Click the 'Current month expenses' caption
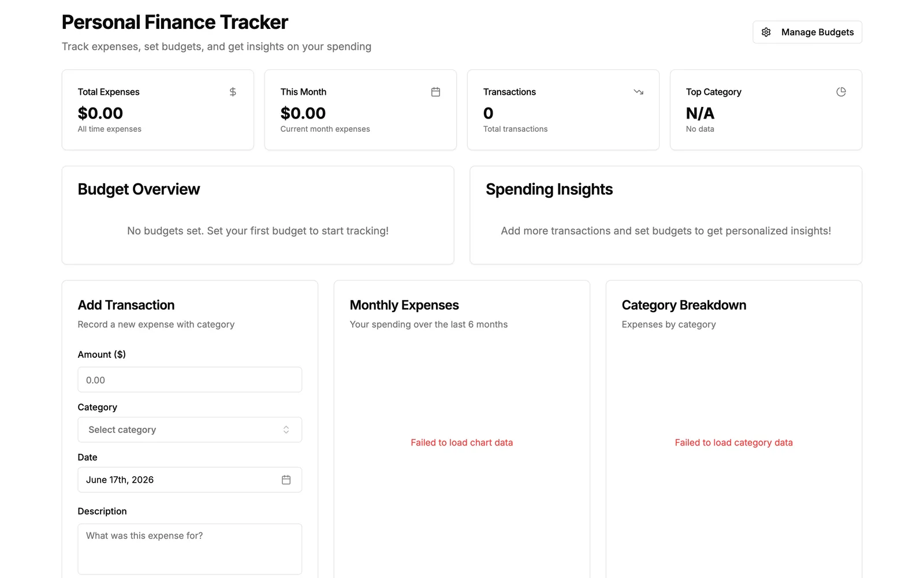The image size is (924, 578). click(x=325, y=129)
